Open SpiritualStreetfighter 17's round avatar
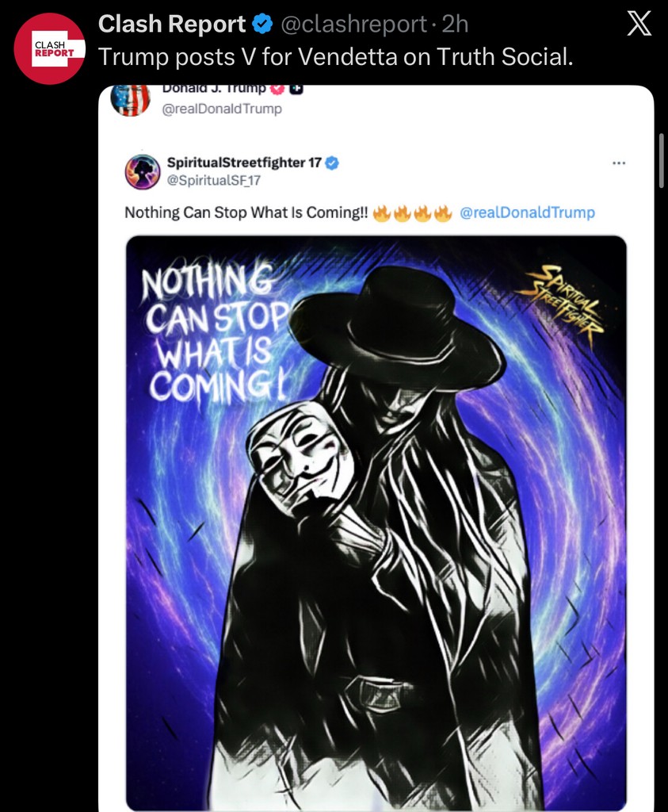668x812 pixels. [143, 171]
